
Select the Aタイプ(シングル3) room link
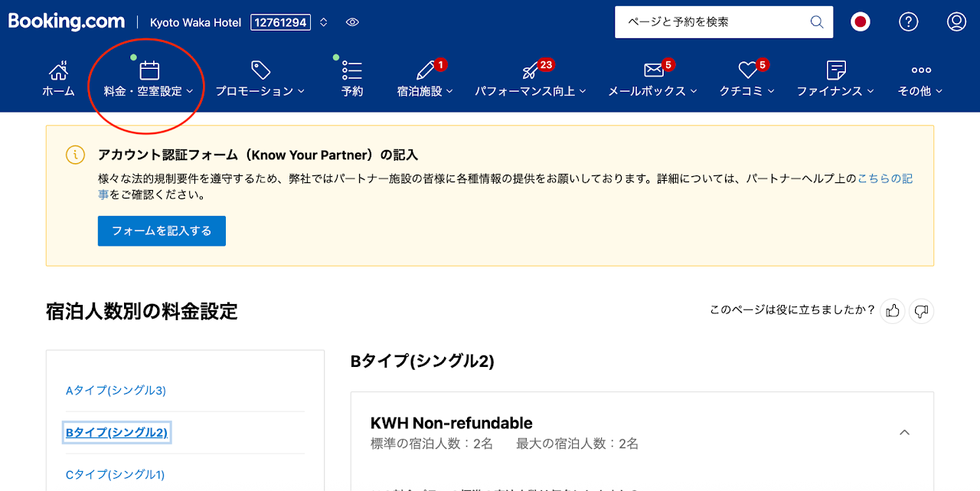click(116, 391)
